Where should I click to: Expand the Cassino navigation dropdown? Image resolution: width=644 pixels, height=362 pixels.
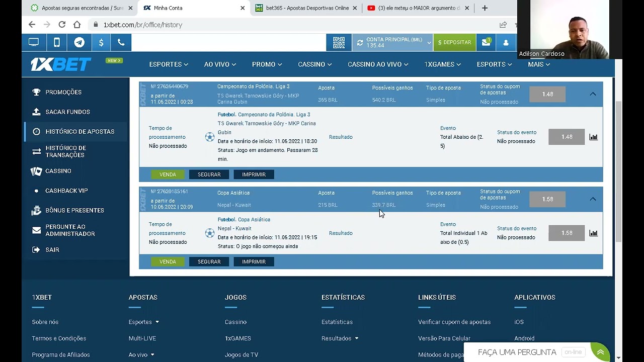[x=314, y=64]
